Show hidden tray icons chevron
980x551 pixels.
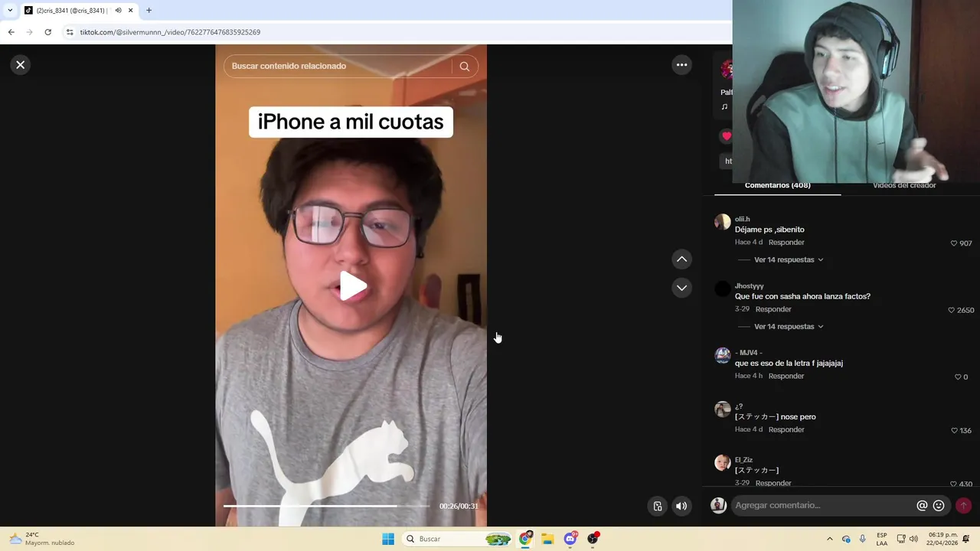pos(829,539)
